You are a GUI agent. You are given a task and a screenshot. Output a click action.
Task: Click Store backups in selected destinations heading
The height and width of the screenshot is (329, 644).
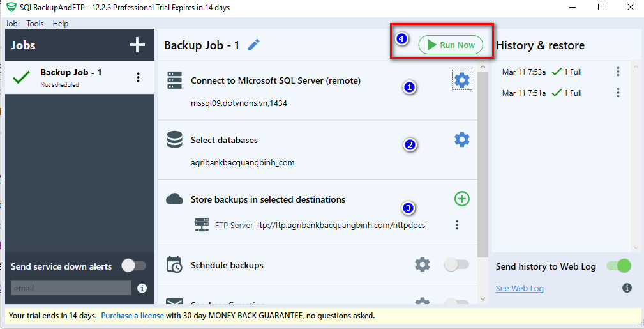pos(268,199)
